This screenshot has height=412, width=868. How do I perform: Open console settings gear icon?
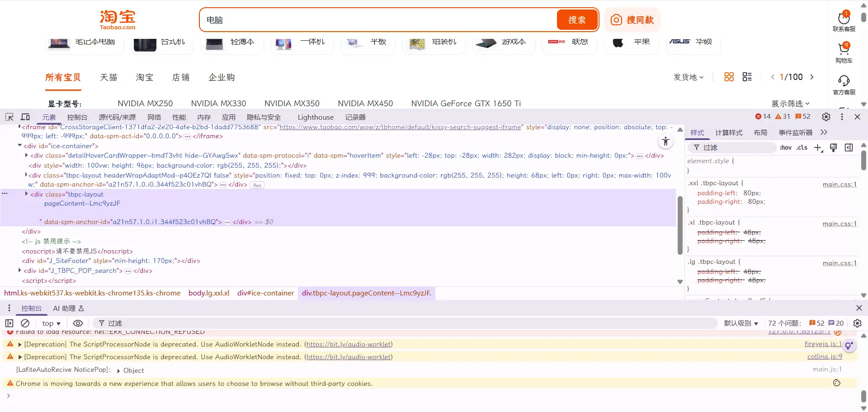pyautogui.click(x=857, y=323)
